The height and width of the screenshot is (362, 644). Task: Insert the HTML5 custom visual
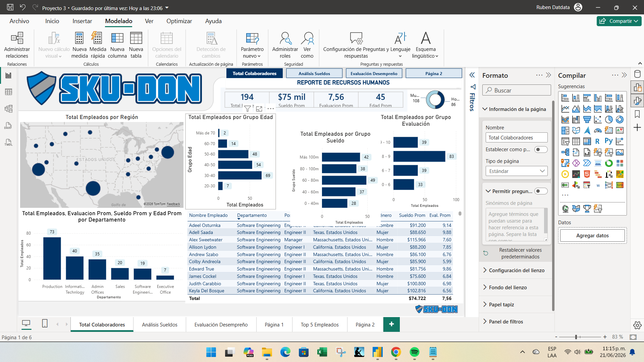click(587, 174)
